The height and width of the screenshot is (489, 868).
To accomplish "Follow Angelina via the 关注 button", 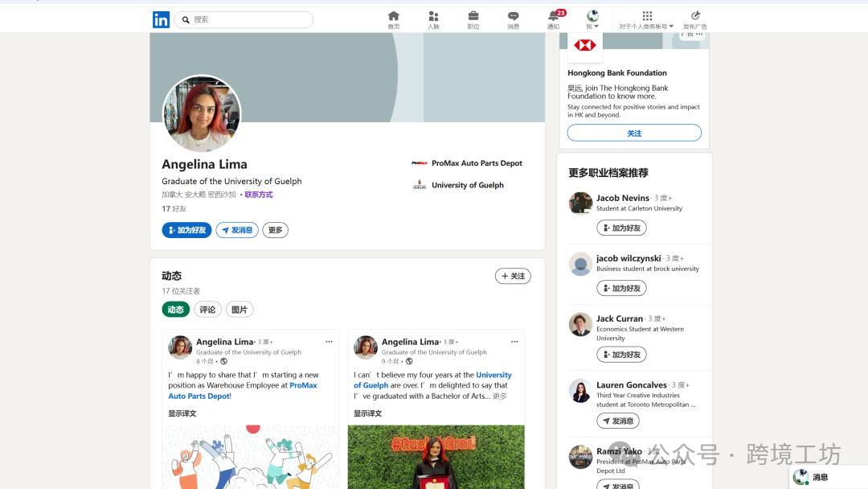I will [x=513, y=276].
